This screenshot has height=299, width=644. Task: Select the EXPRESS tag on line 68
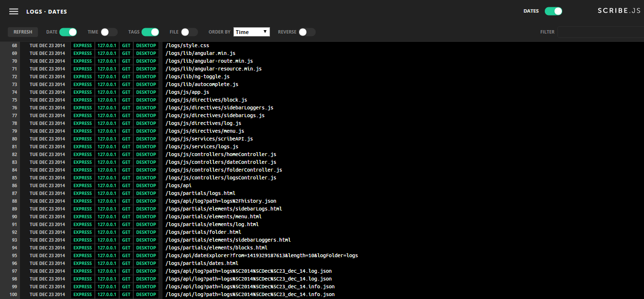(83, 46)
